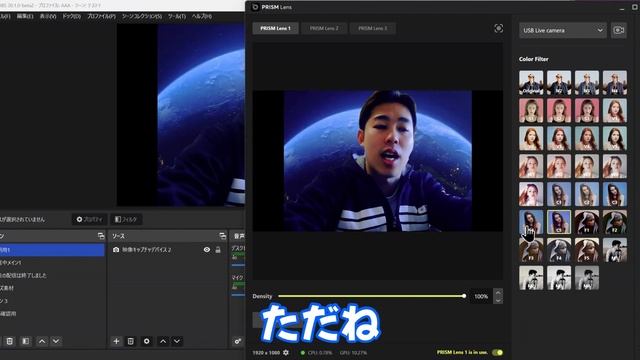
Task: Move the source up in list
Action: coord(163,341)
